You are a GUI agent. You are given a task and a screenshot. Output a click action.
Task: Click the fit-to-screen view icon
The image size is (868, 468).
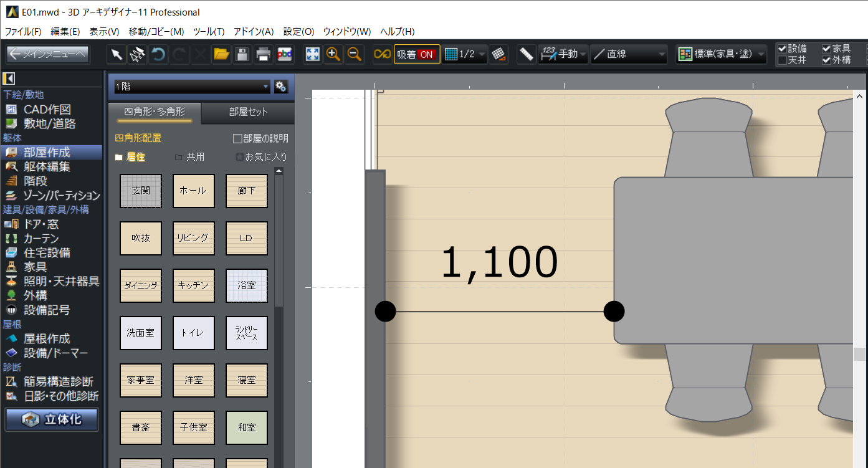click(312, 55)
